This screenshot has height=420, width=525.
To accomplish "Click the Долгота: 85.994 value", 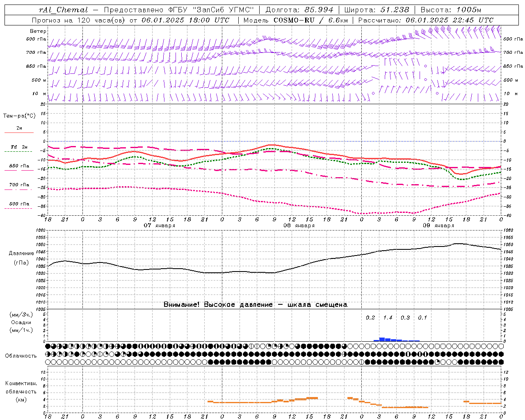I will point(300,10).
